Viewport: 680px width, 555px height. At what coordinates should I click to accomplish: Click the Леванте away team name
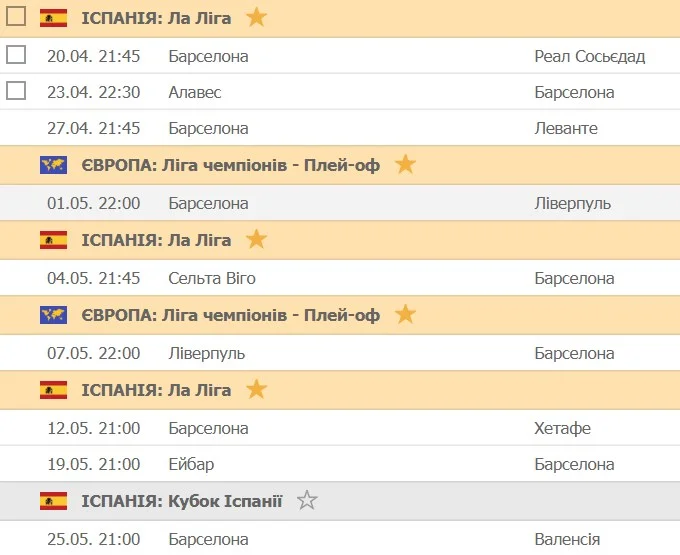(x=566, y=128)
